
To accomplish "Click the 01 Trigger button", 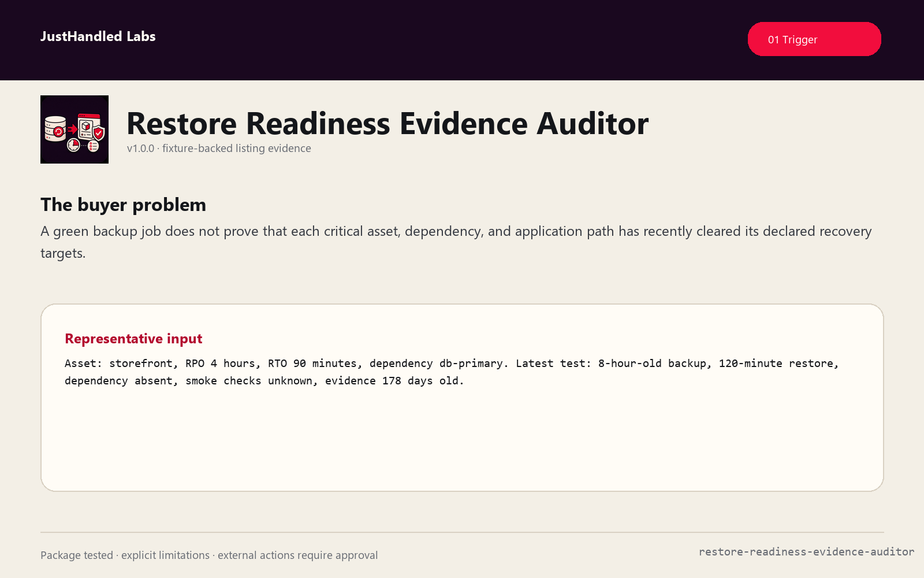I will (x=814, y=39).
